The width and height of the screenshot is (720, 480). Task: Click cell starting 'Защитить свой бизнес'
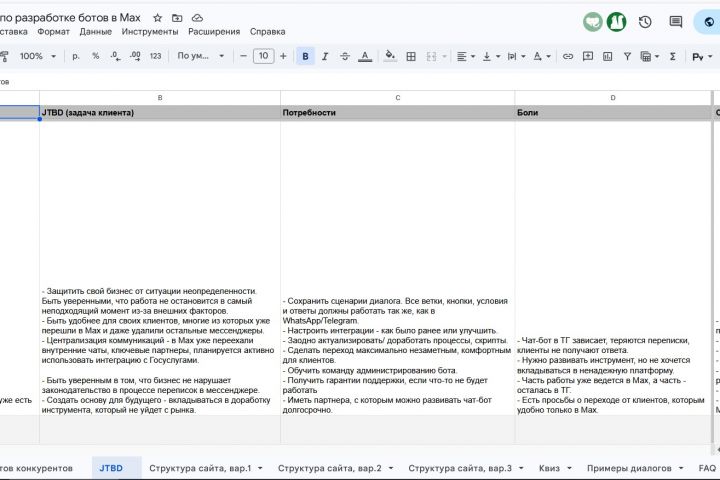tap(160, 268)
